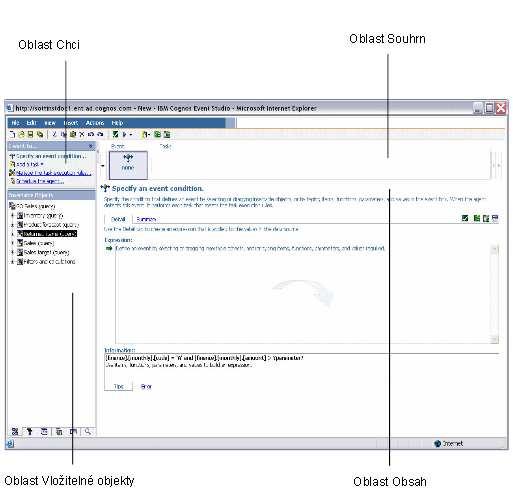
Task: Click the Run play-arrow toolbar icon
Action: (125, 134)
